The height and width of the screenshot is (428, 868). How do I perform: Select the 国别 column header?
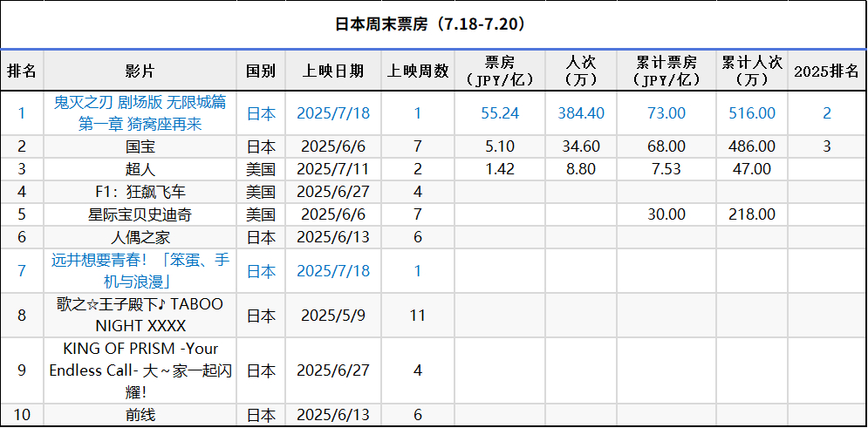pyautogui.click(x=261, y=71)
